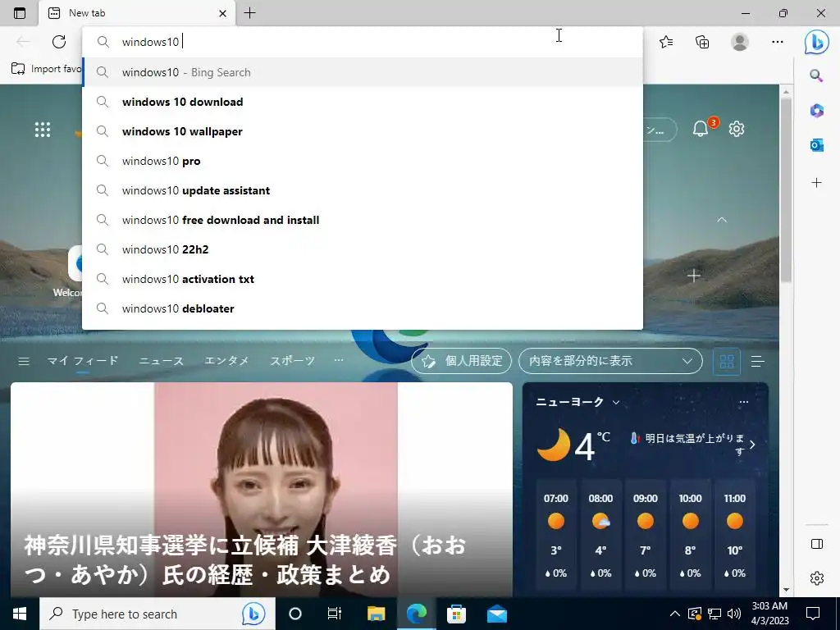Choose 'windows 10 wallpaper' suggestion

click(x=363, y=131)
